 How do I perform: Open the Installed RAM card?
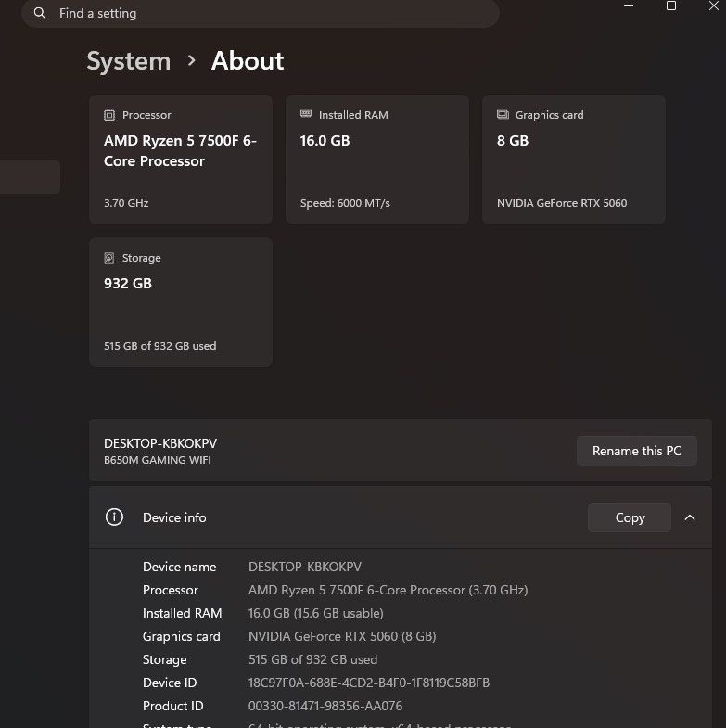click(377, 160)
